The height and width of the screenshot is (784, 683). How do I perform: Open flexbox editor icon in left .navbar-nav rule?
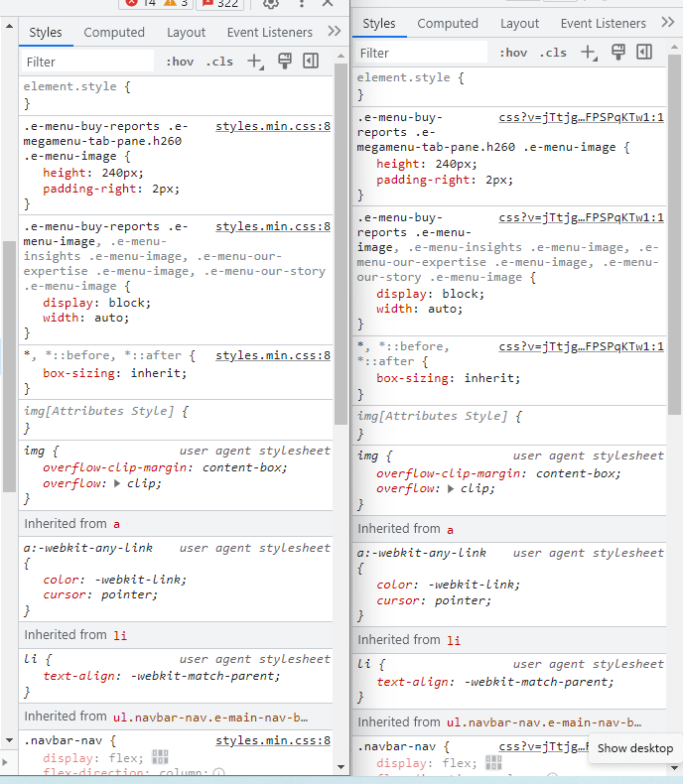click(x=160, y=757)
